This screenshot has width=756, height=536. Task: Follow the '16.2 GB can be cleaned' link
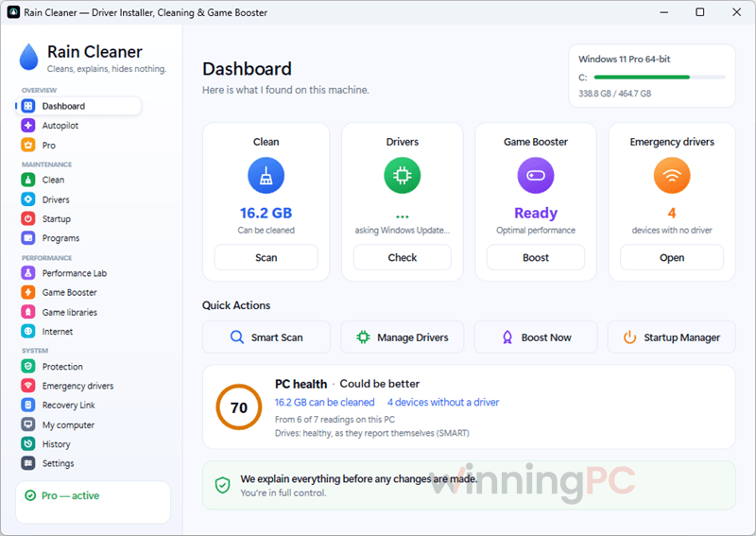[x=324, y=402]
